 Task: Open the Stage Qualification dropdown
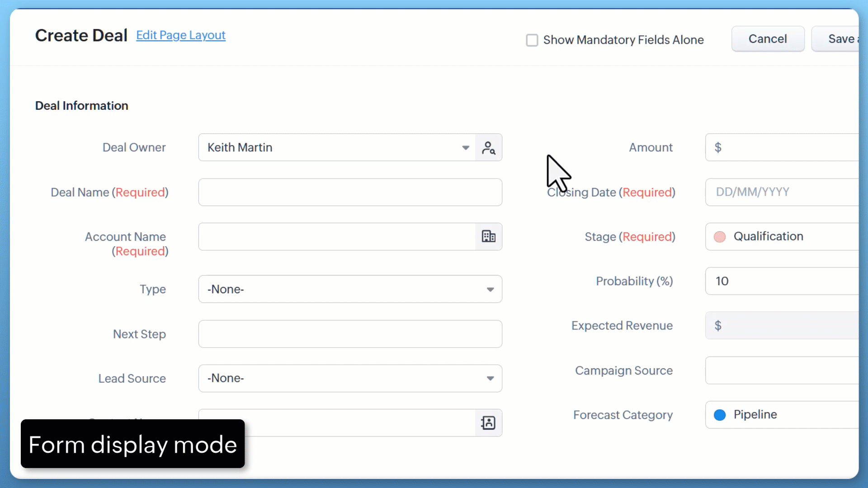click(782, 236)
